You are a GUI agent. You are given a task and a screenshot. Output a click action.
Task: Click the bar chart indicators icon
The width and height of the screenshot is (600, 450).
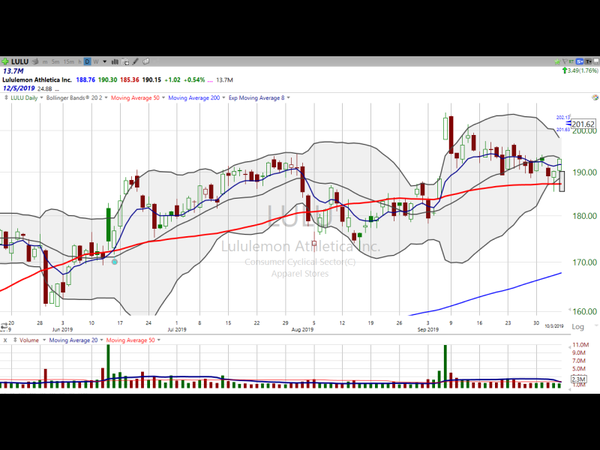tap(115, 62)
